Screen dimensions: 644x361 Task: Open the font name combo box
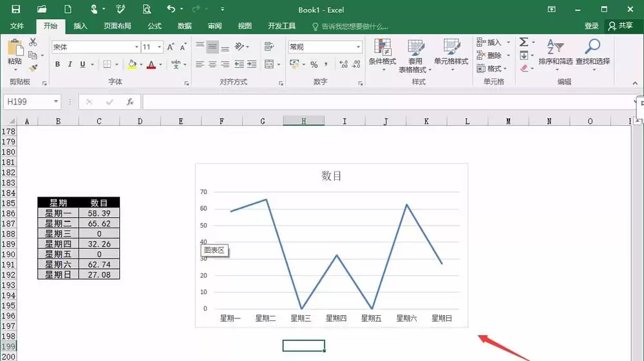coord(96,47)
